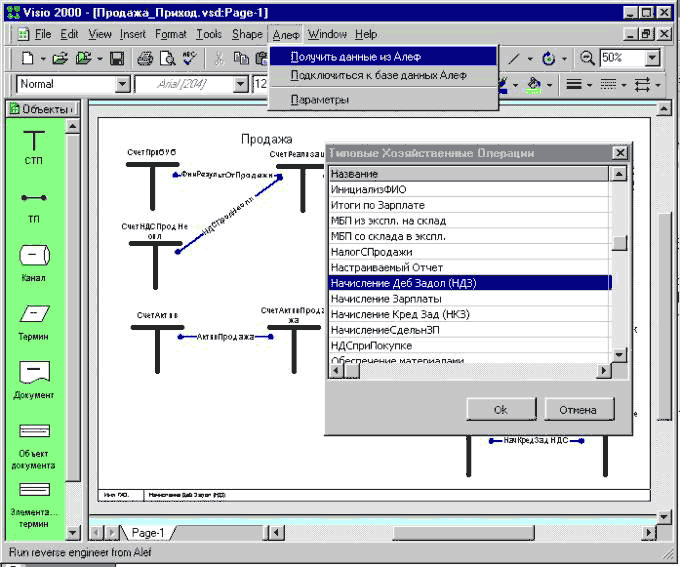Select НалогСПродажи in list
The image size is (680, 567).
point(469,252)
